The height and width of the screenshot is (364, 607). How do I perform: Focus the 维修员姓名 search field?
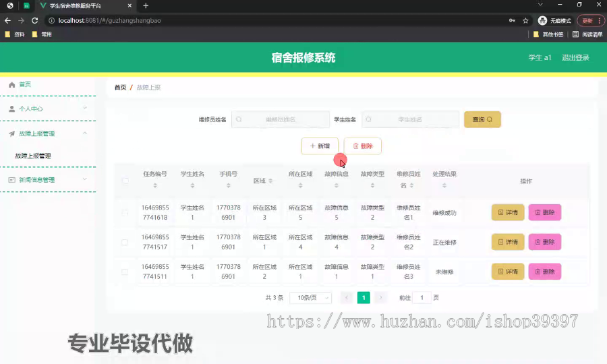281,119
